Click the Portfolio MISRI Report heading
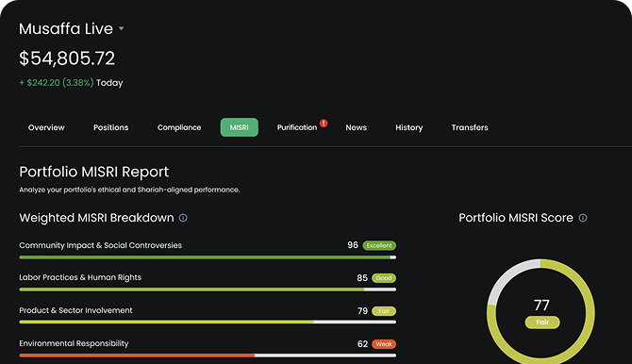632x364 pixels. coord(94,172)
